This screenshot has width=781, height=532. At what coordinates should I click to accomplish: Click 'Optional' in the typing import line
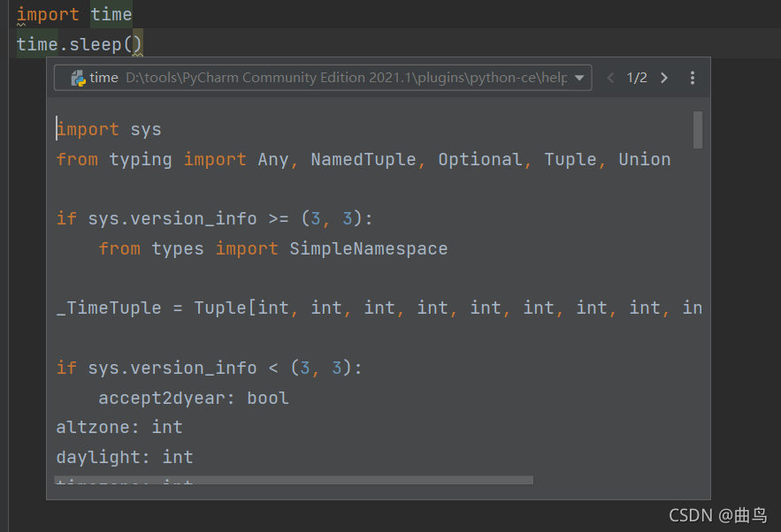480,159
